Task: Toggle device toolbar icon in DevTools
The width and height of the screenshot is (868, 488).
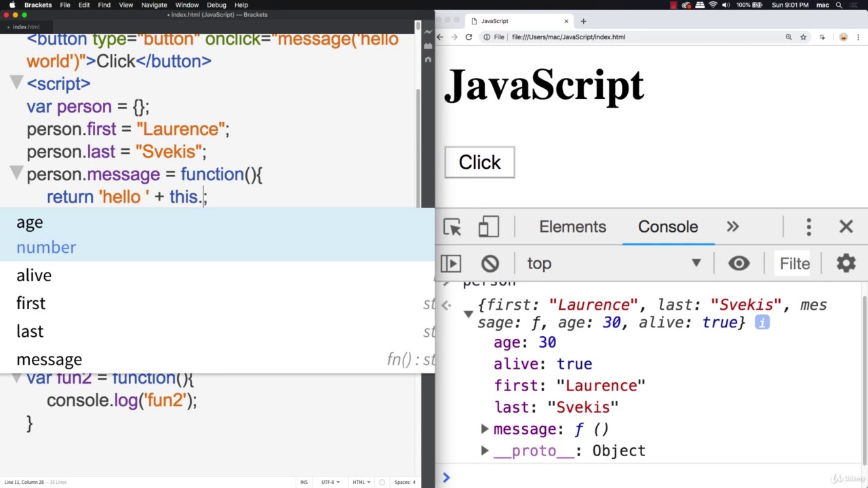Action: [x=488, y=227]
